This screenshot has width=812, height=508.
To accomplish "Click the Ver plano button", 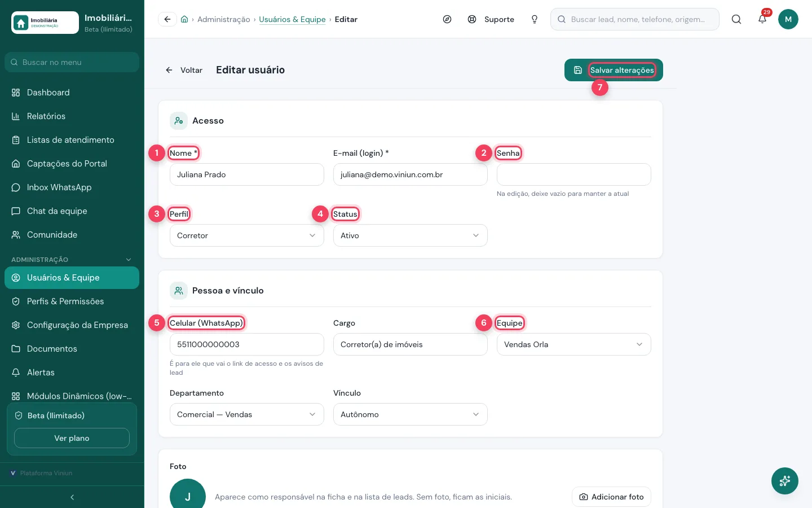I will point(72,438).
